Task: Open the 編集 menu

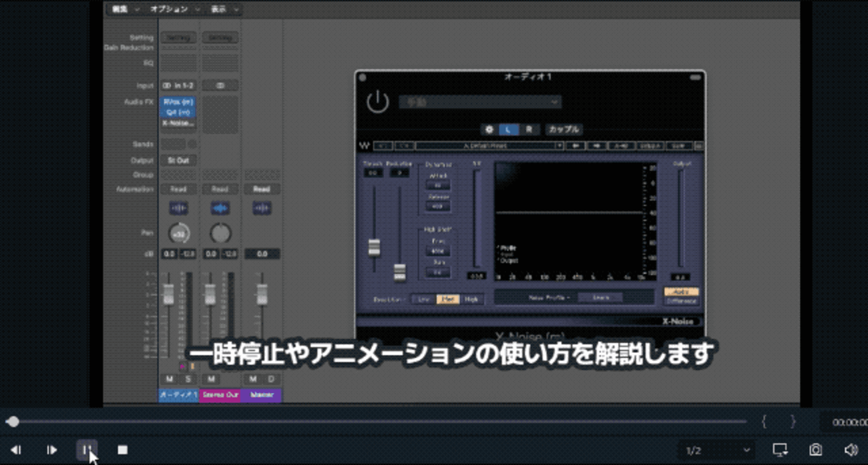Action: (120, 9)
